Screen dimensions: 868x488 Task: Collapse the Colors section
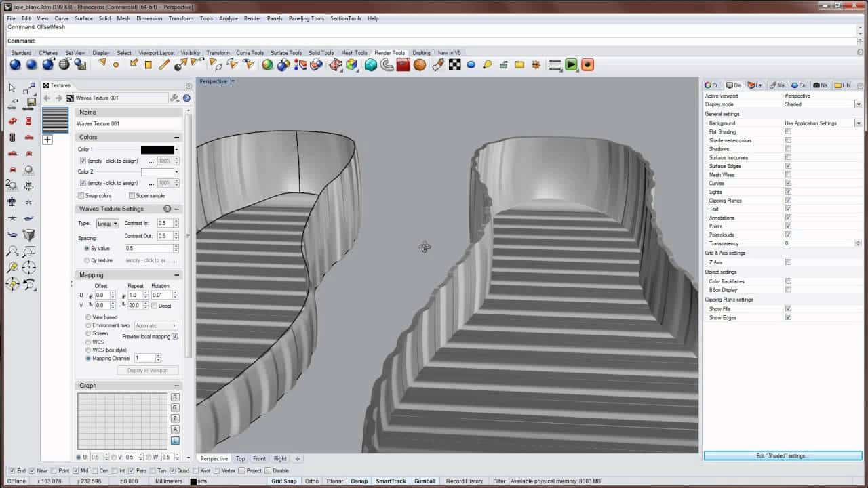tap(177, 137)
